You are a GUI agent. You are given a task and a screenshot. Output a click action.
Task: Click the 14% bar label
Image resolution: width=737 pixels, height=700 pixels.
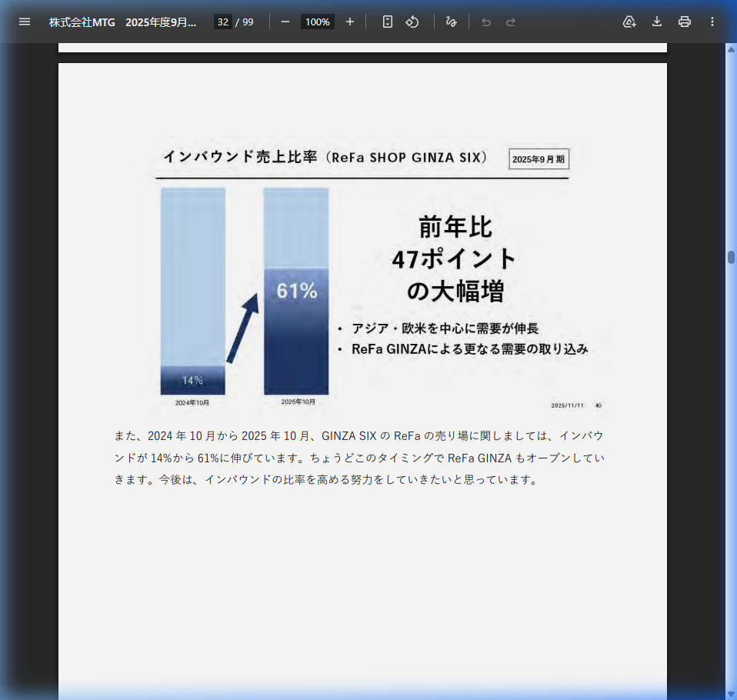click(192, 380)
